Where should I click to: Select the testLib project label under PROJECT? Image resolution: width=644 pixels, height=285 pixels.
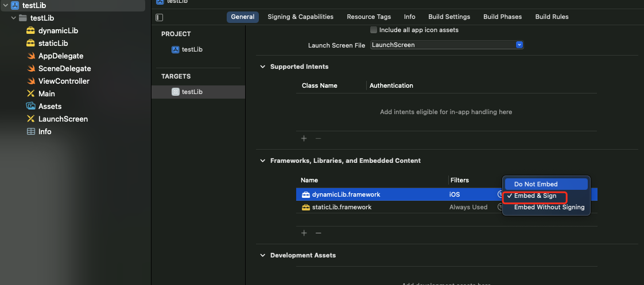coord(192,50)
